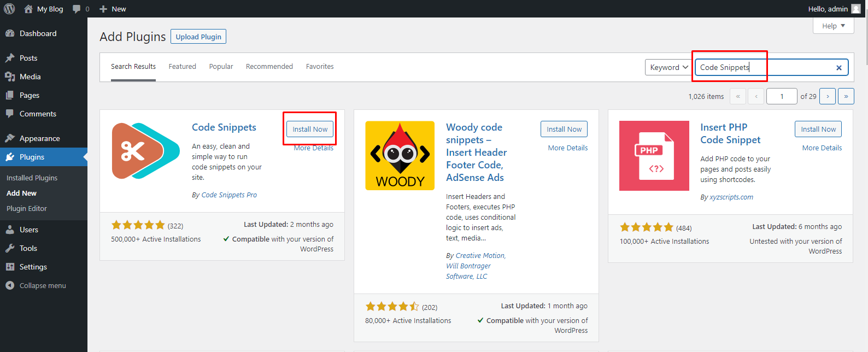Click the admin avatar icon

[856, 9]
